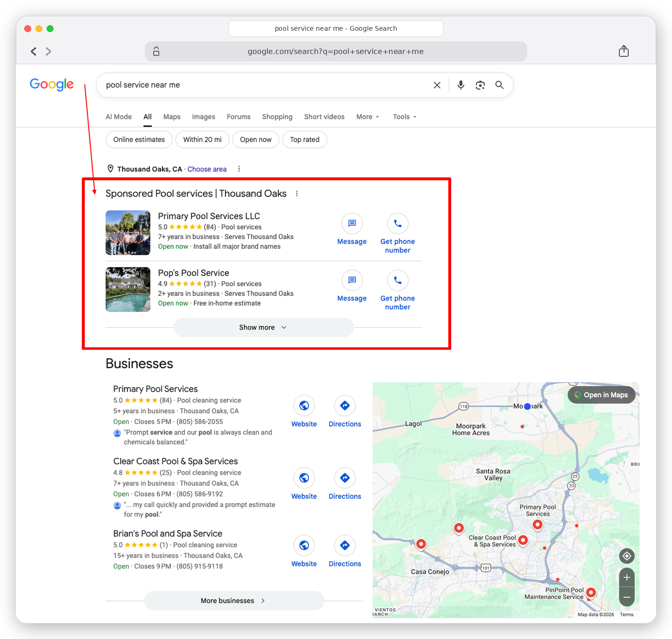The width and height of the screenshot is (672, 639).
Task: Open Brian's Pool and Spa Service listing
Action: pyautogui.click(x=168, y=533)
